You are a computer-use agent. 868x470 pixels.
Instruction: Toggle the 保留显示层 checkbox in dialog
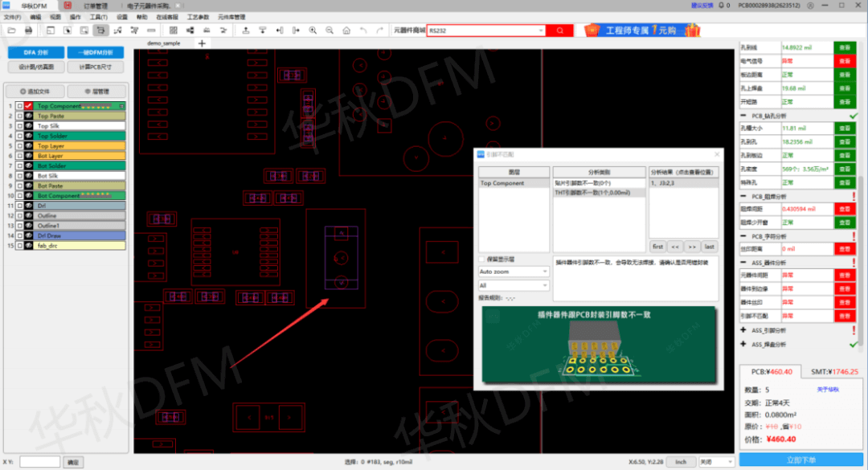481,259
